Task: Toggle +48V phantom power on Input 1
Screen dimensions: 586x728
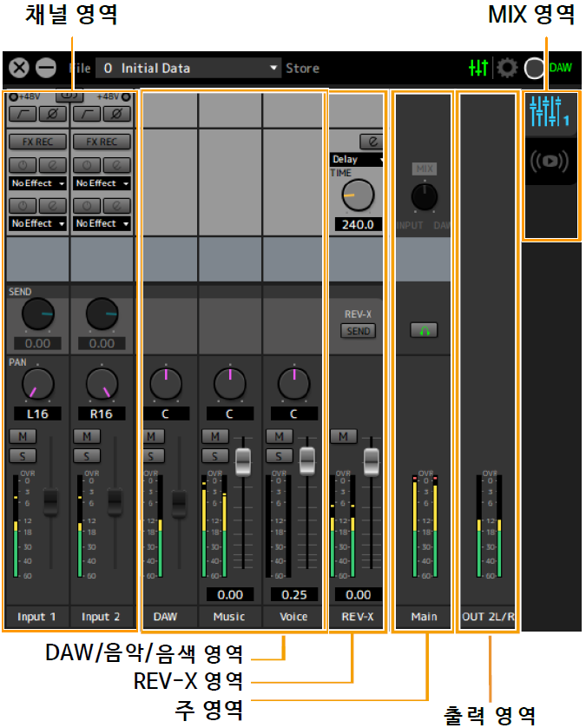Action: [13, 96]
